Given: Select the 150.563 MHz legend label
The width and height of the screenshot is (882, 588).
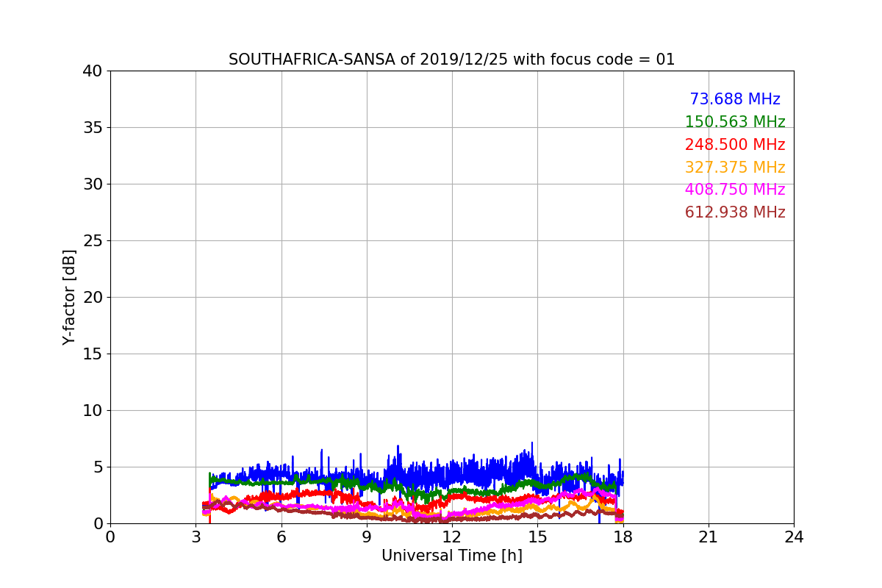Looking at the screenshot, I should pyautogui.click(x=735, y=122).
